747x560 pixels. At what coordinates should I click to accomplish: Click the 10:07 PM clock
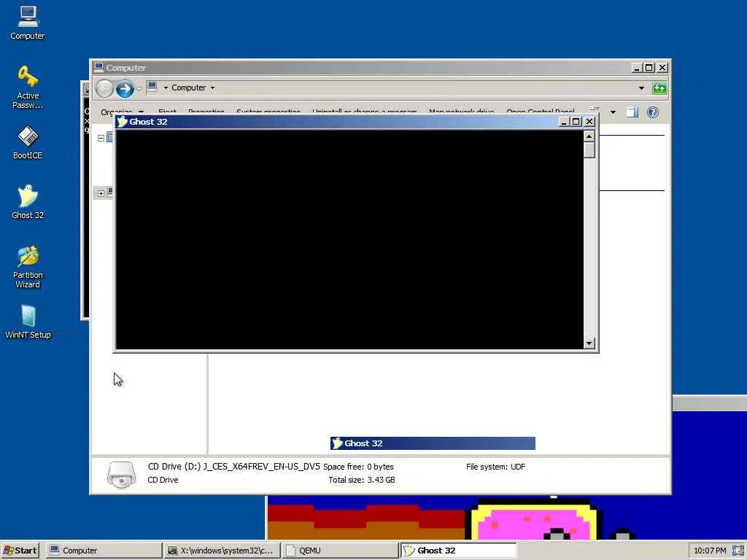710,551
